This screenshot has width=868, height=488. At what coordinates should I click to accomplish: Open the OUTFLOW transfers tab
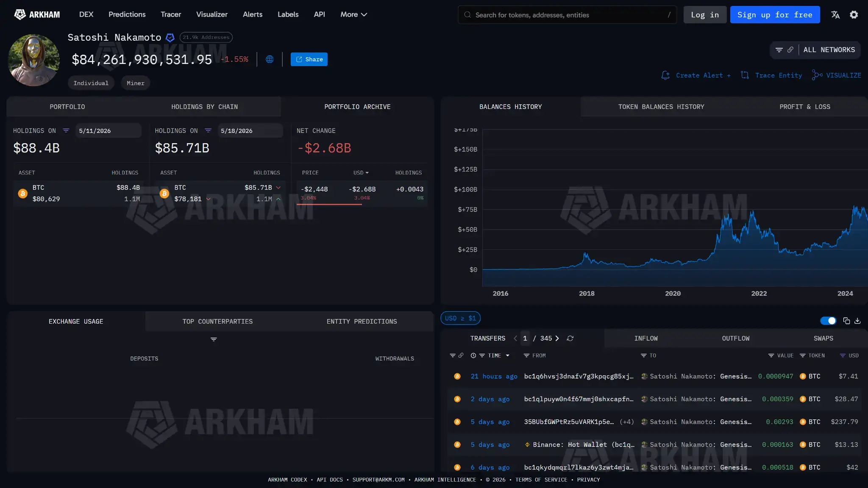736,338
